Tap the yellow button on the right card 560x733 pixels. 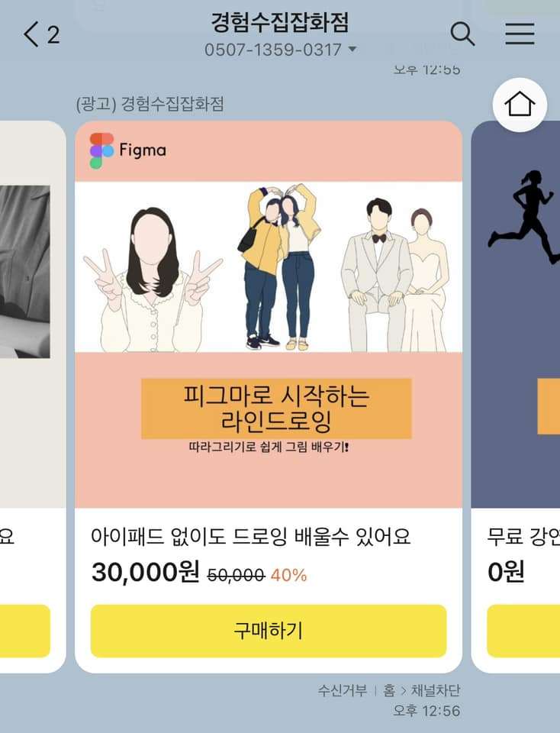coord(523,631)
